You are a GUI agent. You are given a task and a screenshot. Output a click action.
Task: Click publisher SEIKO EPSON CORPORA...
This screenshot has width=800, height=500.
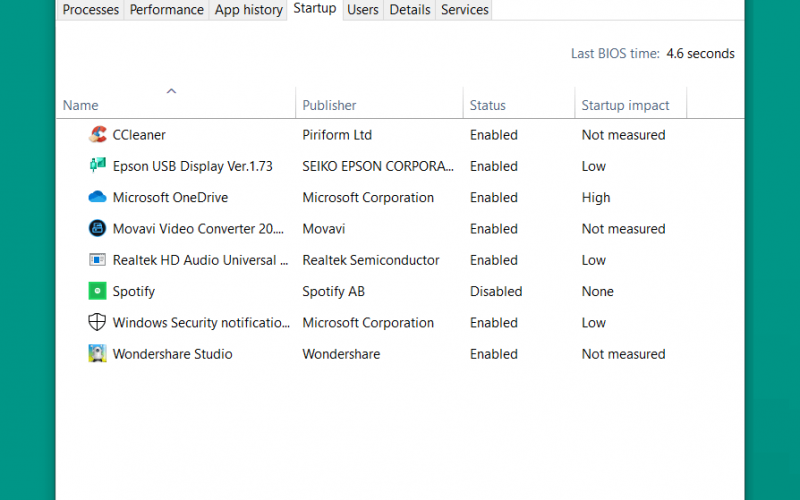pos(378,166)
